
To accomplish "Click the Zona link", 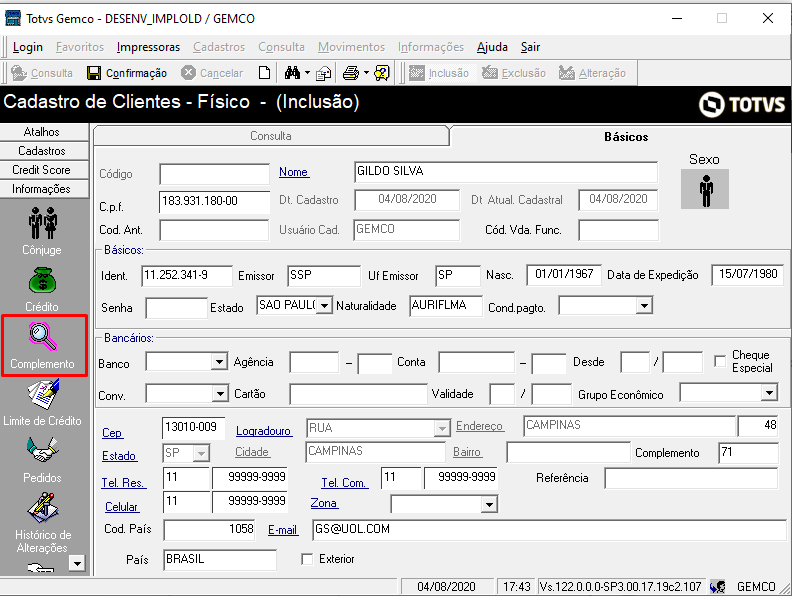I will (324, 503).
